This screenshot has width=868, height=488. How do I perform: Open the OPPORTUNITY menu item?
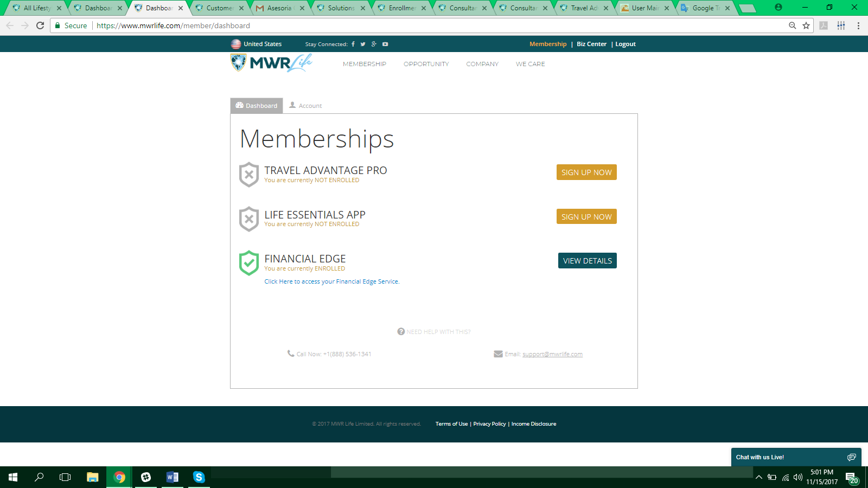(x=426, y=64)
